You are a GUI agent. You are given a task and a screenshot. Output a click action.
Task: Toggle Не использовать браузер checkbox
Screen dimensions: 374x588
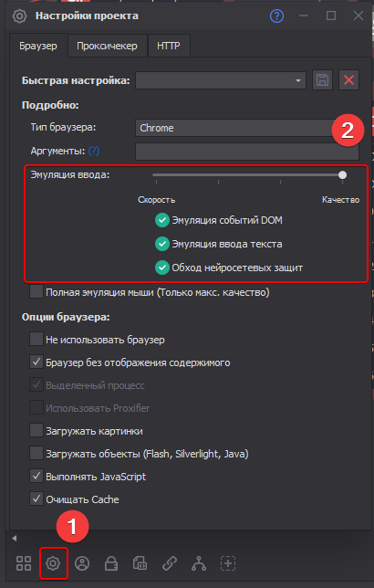tap(36, 339)
